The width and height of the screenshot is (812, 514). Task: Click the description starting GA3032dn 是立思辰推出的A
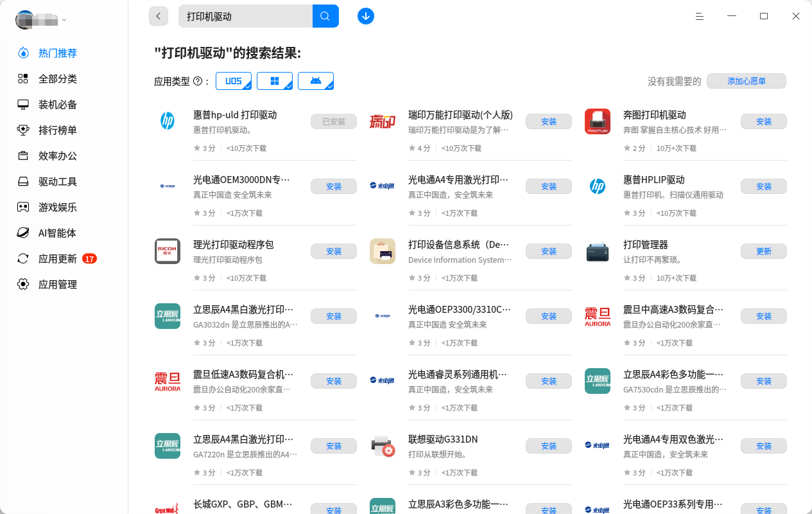(245, 325)
